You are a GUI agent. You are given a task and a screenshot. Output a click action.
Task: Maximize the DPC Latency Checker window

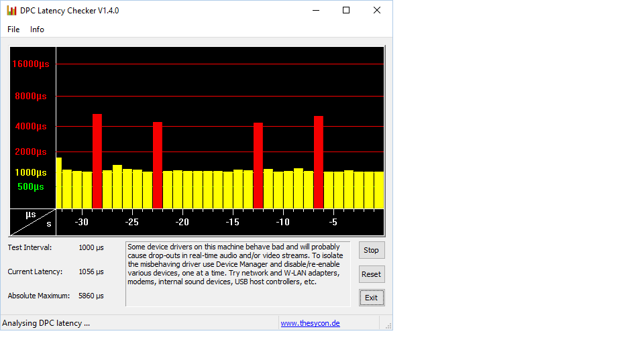tap(346, 10)
